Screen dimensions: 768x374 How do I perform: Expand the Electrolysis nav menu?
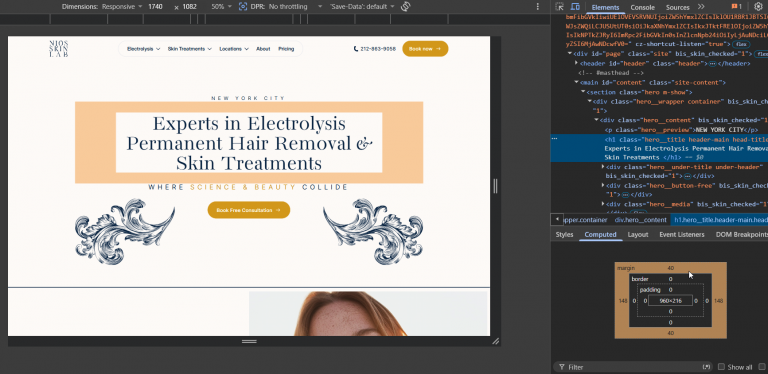click(143, 49)
